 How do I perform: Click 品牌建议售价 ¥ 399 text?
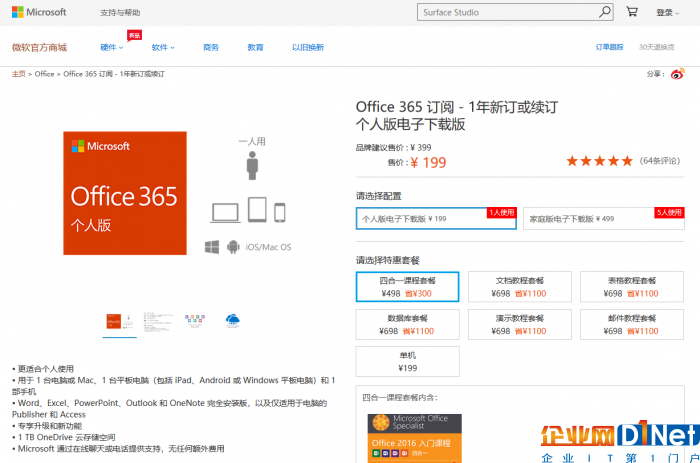[x=393, y=147]
